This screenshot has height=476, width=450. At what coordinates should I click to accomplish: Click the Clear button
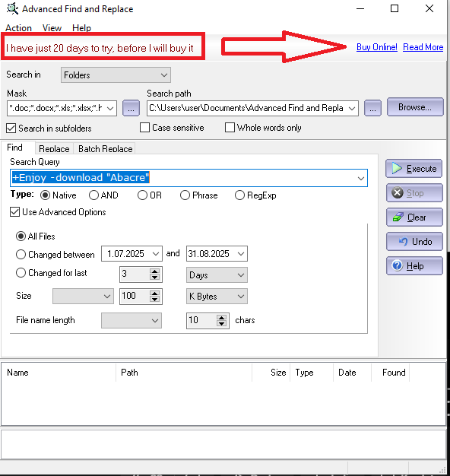tap(414, 217)
